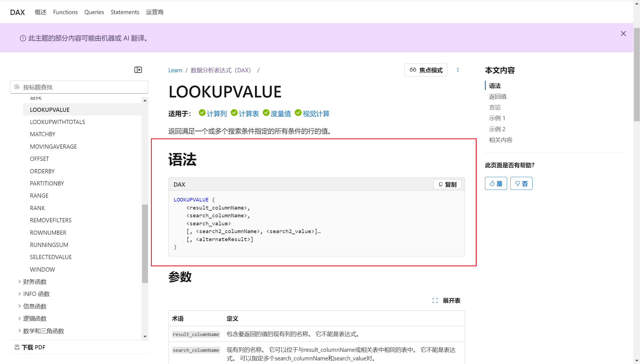Image resolution: width=640 pixels, height=364 pixels.
Task: Select LOOKUPWITHTOTALS in the sidebar
Action: [x=57, y=122]
